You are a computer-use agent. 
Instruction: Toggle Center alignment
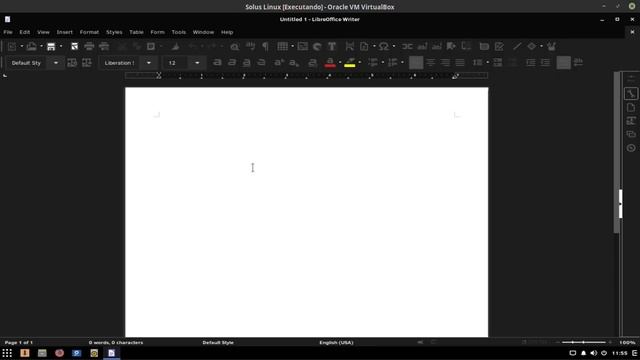(431, 62)
